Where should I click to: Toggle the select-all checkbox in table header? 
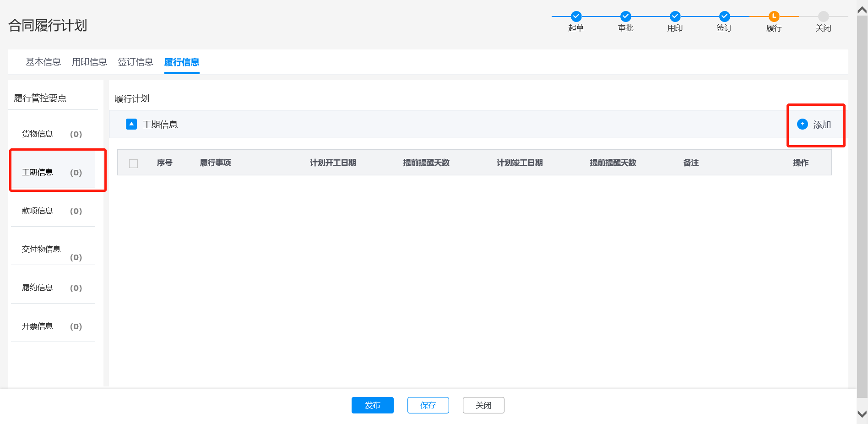134,163
